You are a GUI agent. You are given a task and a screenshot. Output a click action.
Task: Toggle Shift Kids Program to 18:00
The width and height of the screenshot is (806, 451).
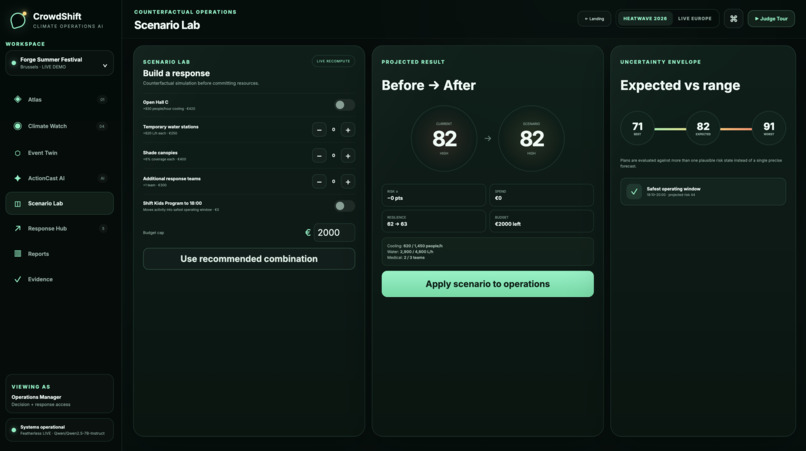[x=344, y=206]
